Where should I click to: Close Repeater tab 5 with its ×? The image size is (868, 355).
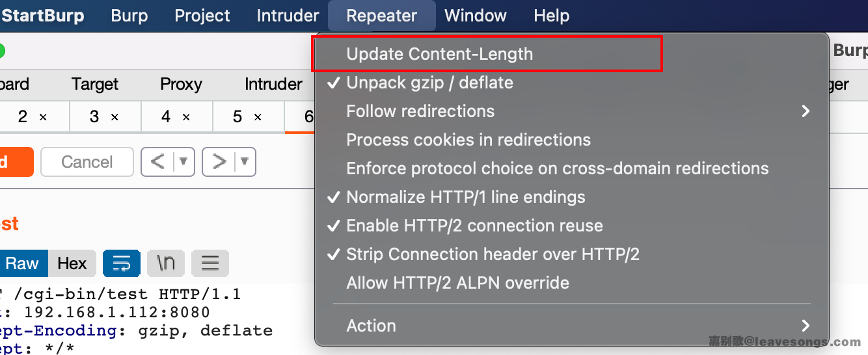pyautogui.click(x=258, y=117)
